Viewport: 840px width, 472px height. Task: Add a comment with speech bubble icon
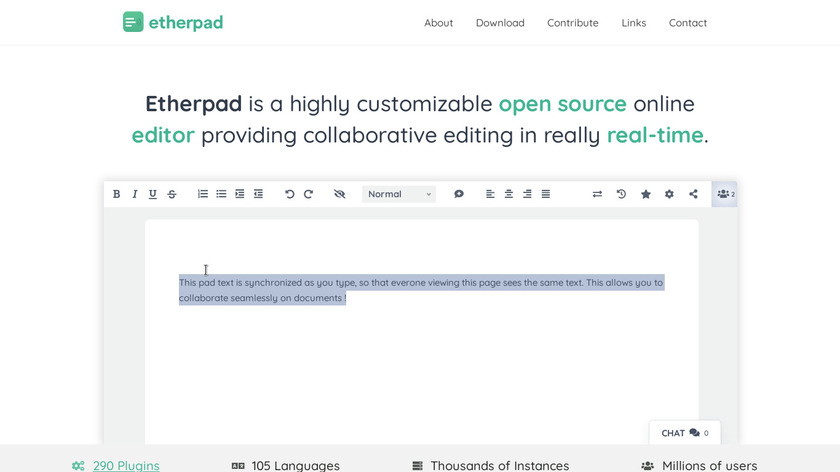pos(459,194)
